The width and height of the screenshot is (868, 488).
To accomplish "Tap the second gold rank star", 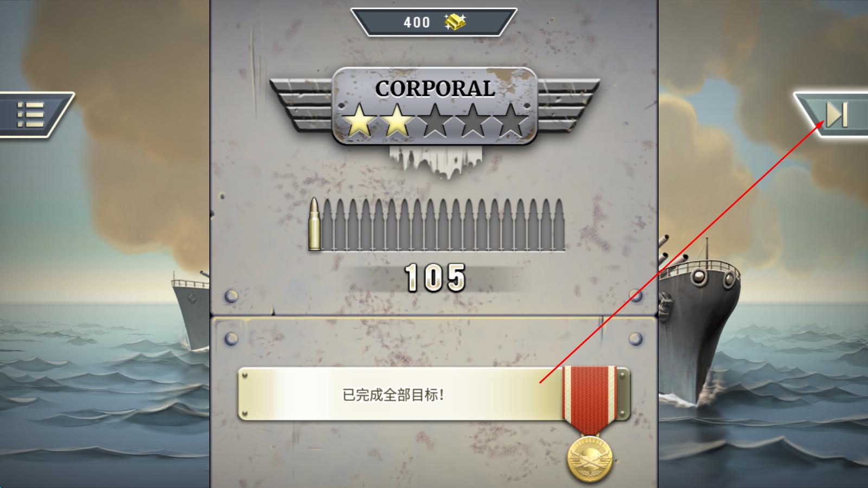I will [397, 120].
